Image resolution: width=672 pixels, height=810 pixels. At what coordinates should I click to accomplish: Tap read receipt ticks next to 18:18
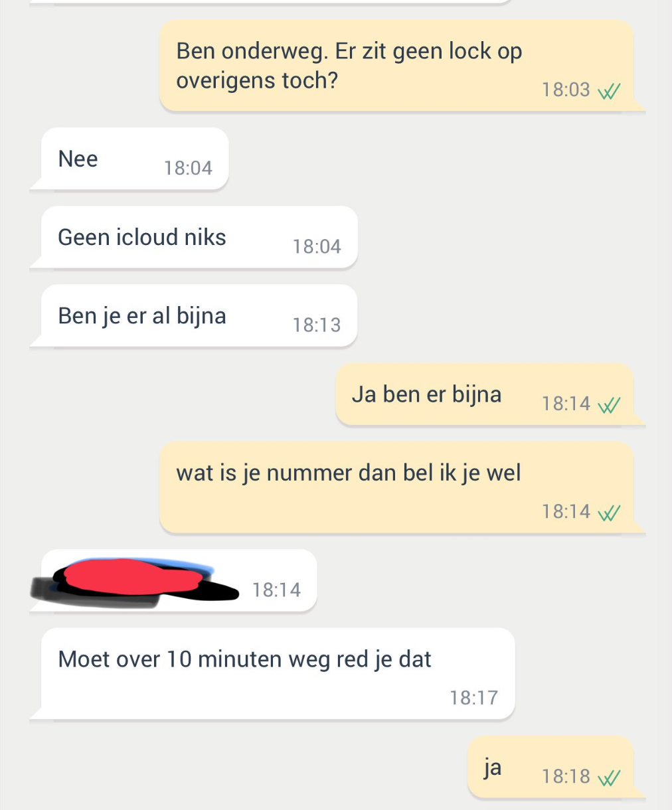pyautogui.click(x=609, y=777)
